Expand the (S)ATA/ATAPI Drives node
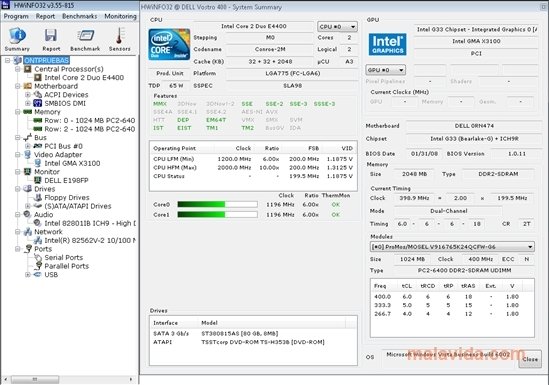 28,206
